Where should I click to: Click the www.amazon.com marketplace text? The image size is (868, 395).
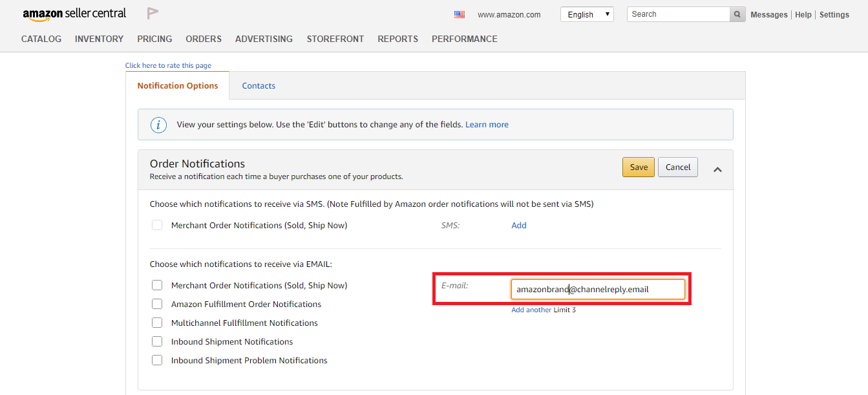click(509, 14)
